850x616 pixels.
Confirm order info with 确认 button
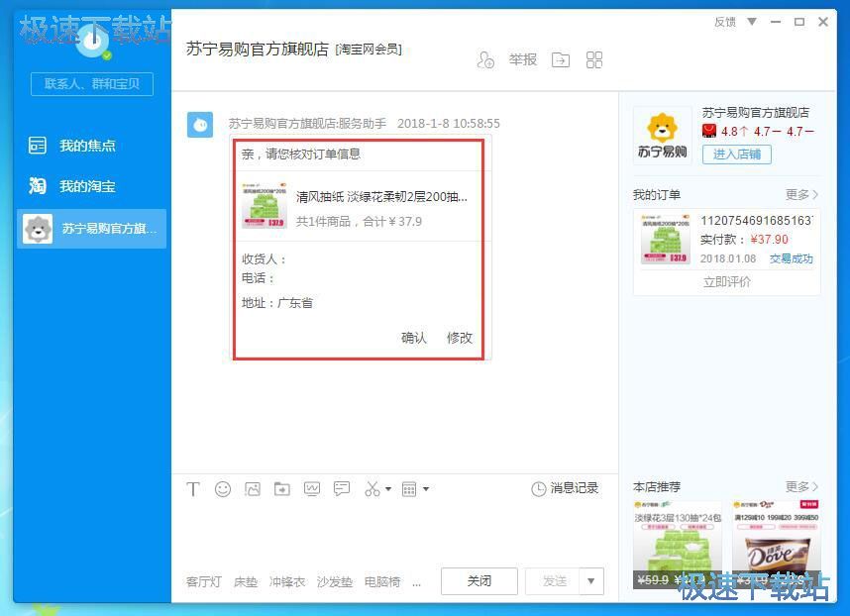[x=414, y=337]
